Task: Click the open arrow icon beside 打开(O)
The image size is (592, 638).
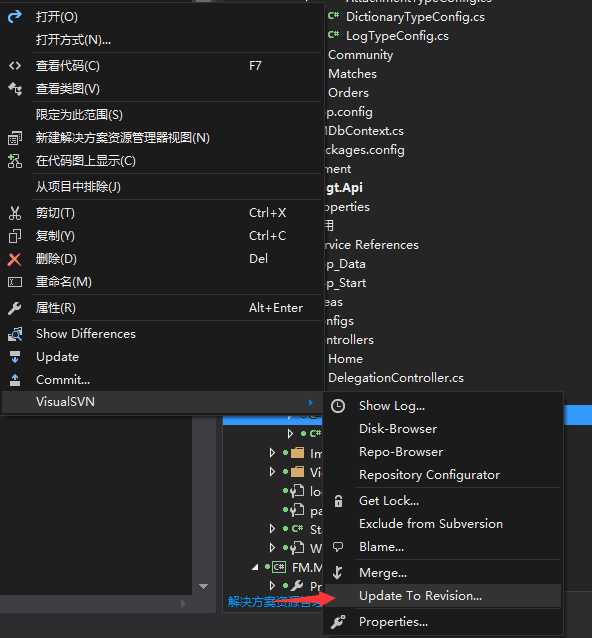Action: [x=15, y=17]
